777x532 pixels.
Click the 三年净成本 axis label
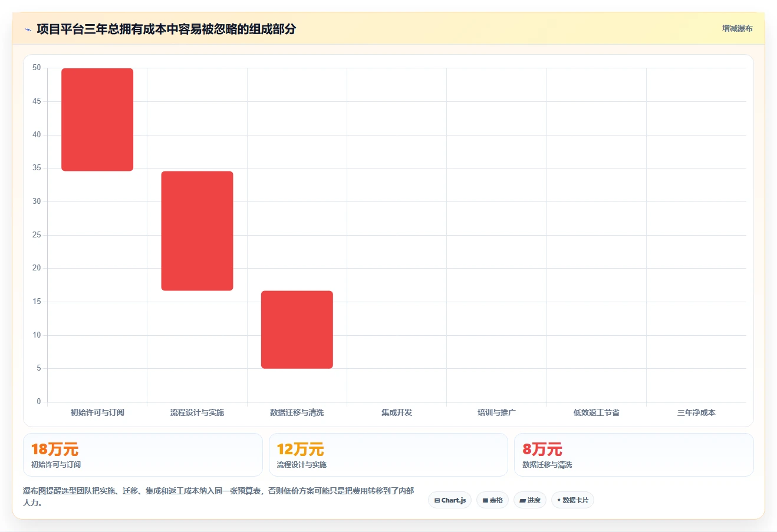[x=696, y=412]
